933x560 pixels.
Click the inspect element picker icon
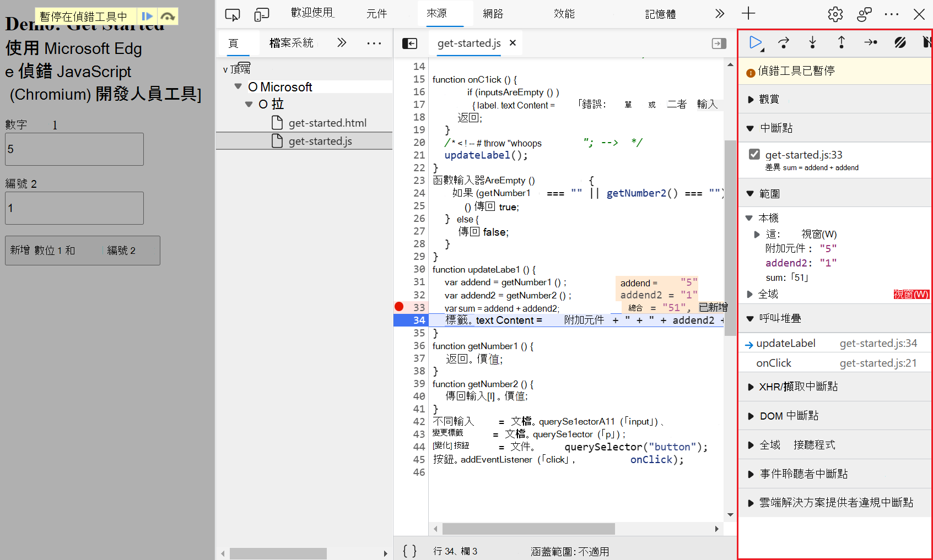(233, 14)
